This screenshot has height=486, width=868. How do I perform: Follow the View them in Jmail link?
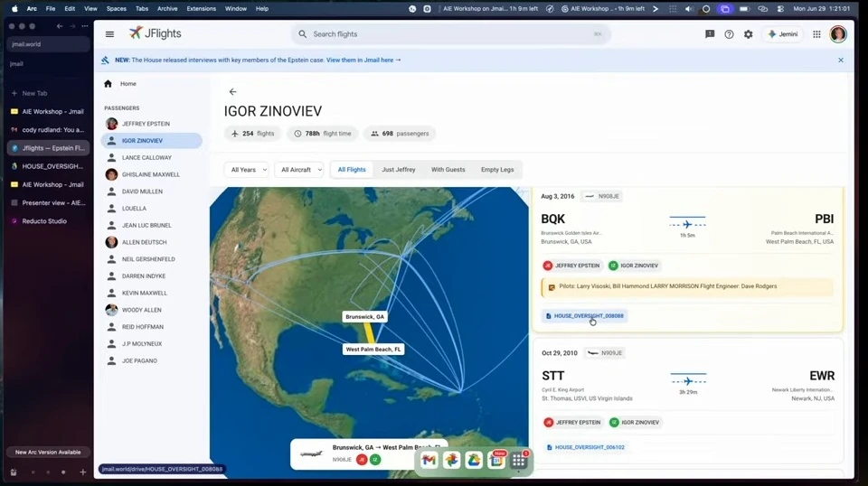[x=363, y=60]
